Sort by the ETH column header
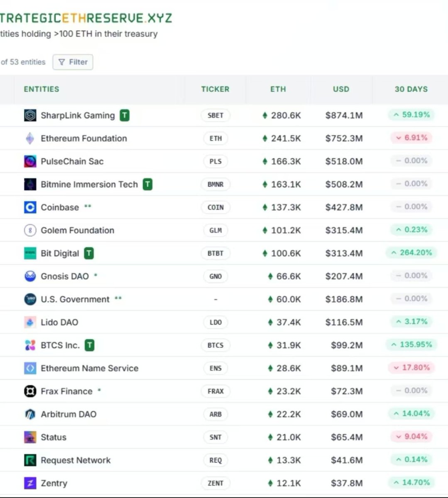Screen dimensions: 448x498 pos(278,89)
